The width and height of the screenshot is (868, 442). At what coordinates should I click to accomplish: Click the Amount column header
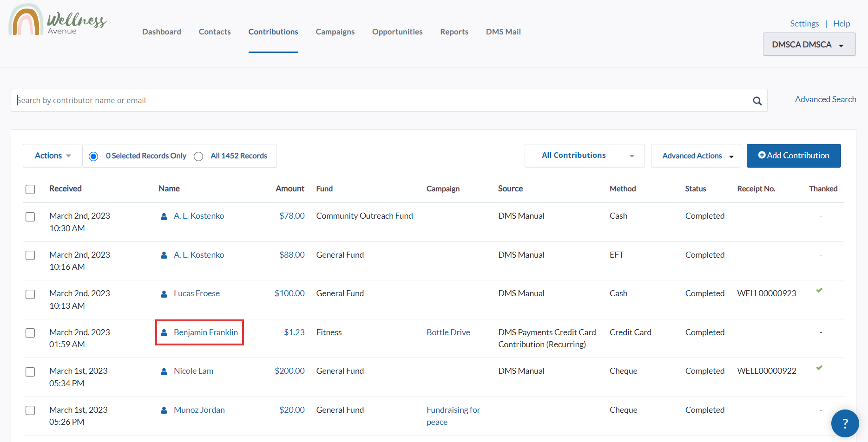tap(290, 188)
